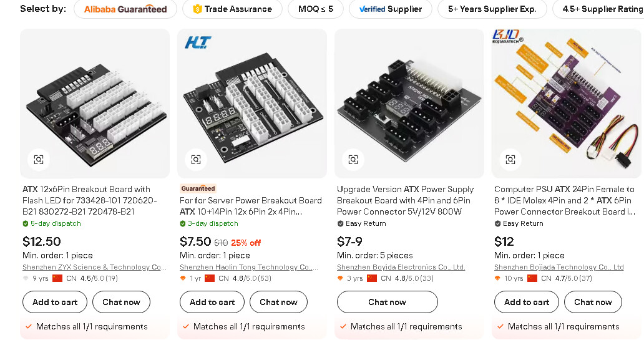Select the Verified Supplier filter
The width and height of the screenshot is (644, 340).
[x=390, y=9]
